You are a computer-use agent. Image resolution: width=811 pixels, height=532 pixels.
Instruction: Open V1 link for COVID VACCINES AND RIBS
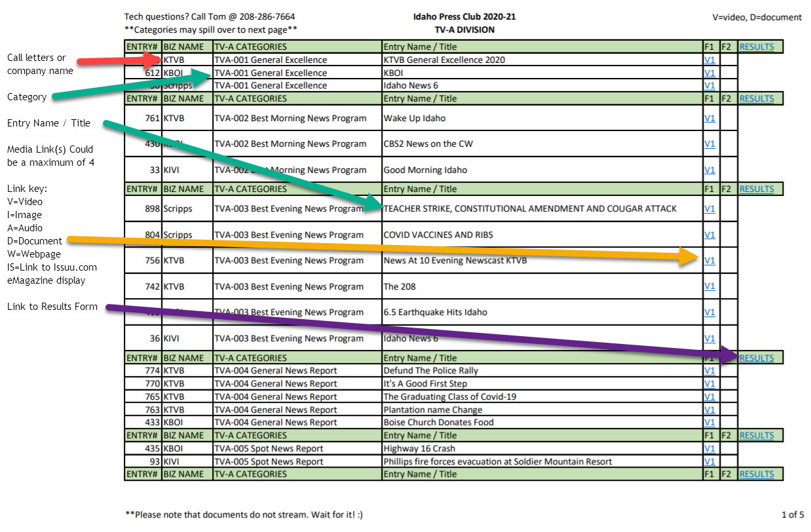pos(709,235)
